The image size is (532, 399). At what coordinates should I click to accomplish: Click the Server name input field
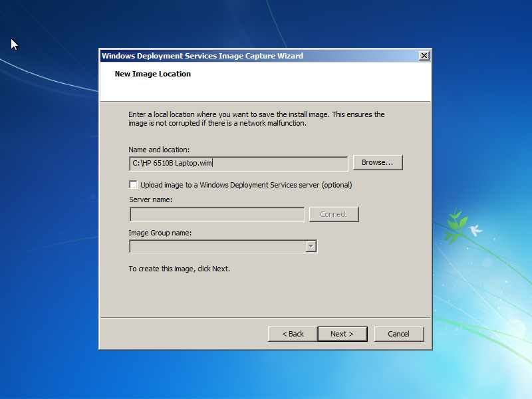coord(217,214)
